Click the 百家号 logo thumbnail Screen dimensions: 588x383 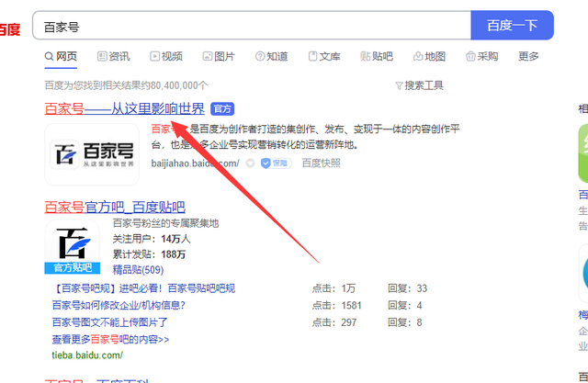[x=92, y=154]
